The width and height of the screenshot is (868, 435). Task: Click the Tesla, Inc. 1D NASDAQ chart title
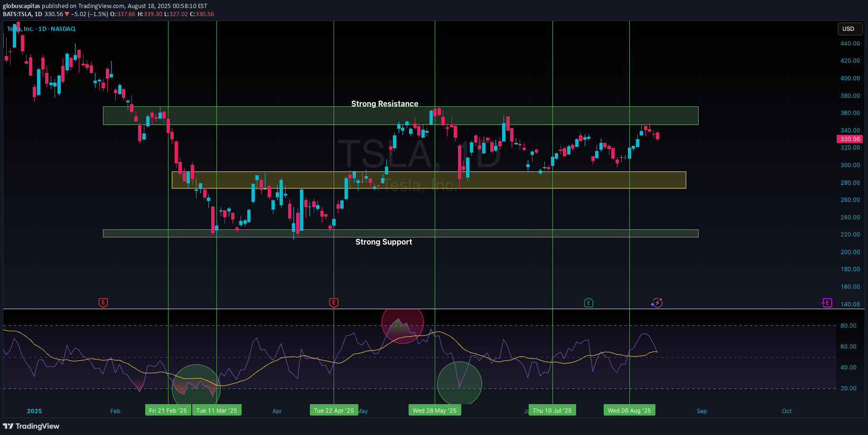[x=41, y=29]
